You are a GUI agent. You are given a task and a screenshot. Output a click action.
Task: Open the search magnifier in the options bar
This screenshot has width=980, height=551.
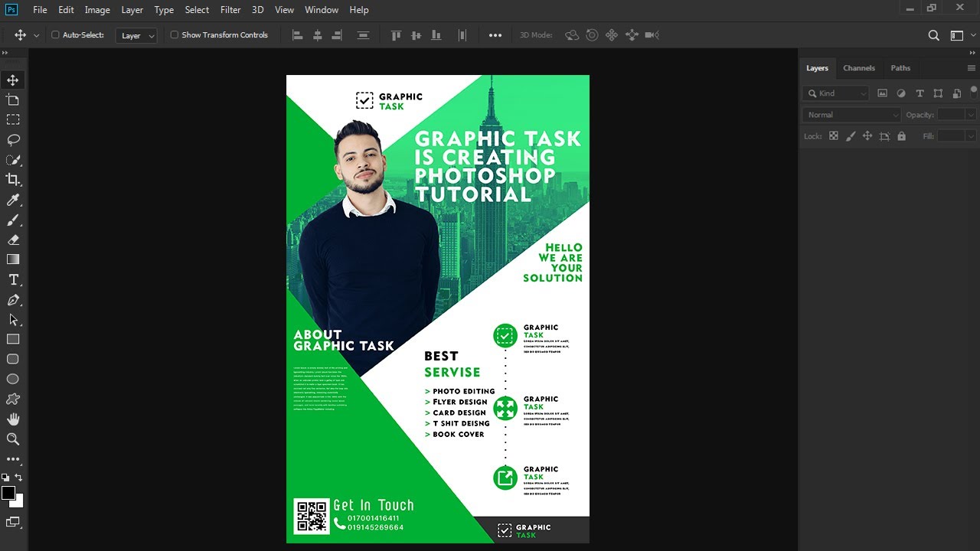[933, 35]
